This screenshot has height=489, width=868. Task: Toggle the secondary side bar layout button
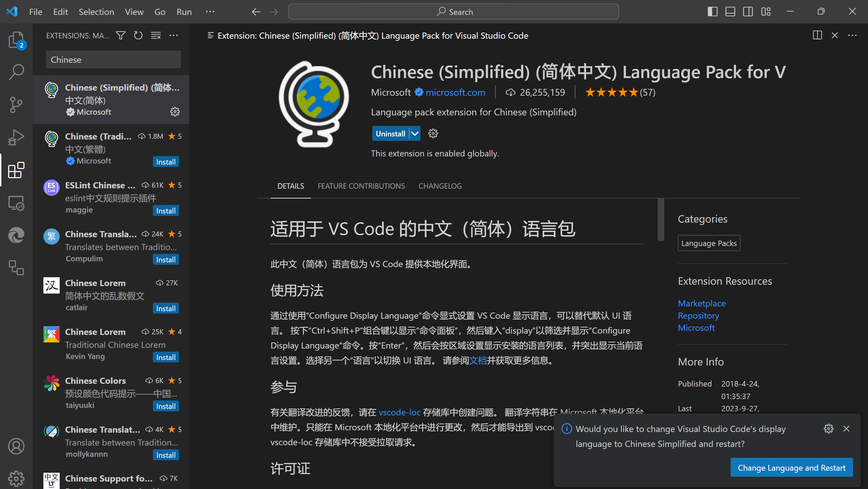tap(748, 12)
